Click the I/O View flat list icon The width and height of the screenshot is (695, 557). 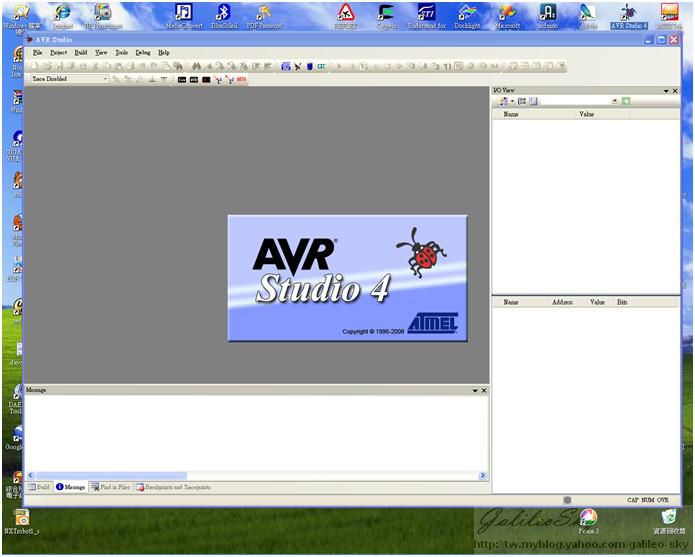pos(533,101)
